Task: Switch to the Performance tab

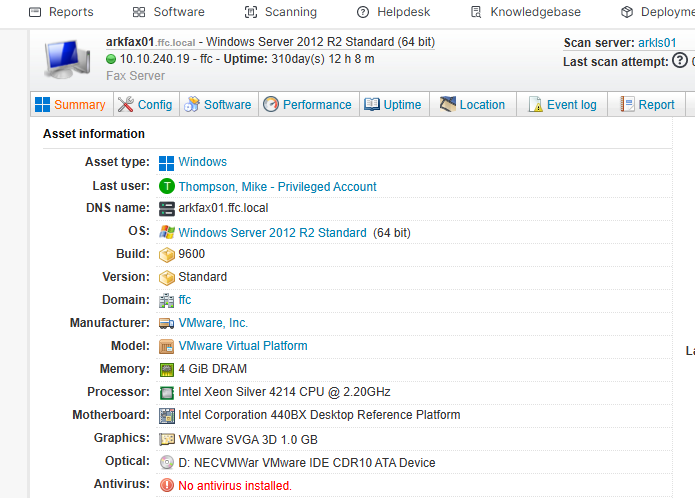Action: (x=306, y=105)
